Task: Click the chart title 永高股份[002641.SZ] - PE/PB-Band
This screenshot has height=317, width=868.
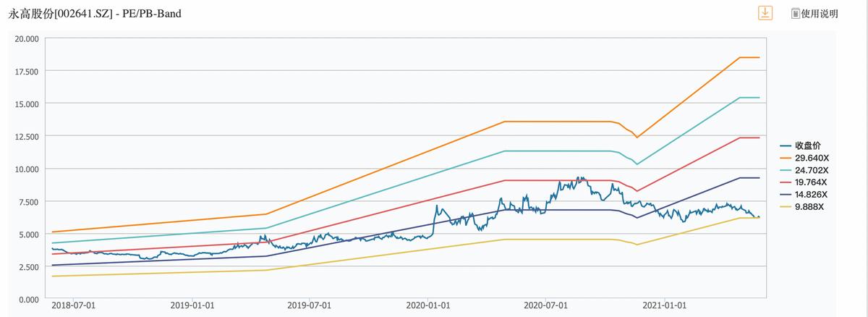Action: [95, 14]
